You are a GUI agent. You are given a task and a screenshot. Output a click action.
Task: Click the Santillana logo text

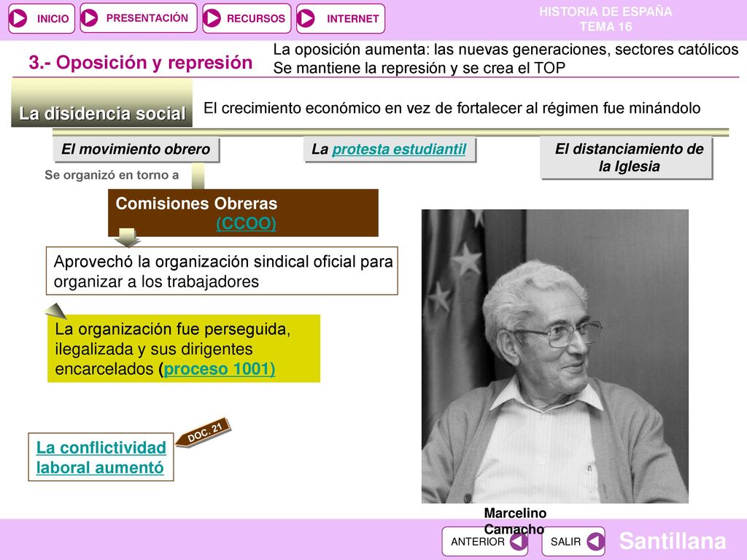[x=672, y=542]
